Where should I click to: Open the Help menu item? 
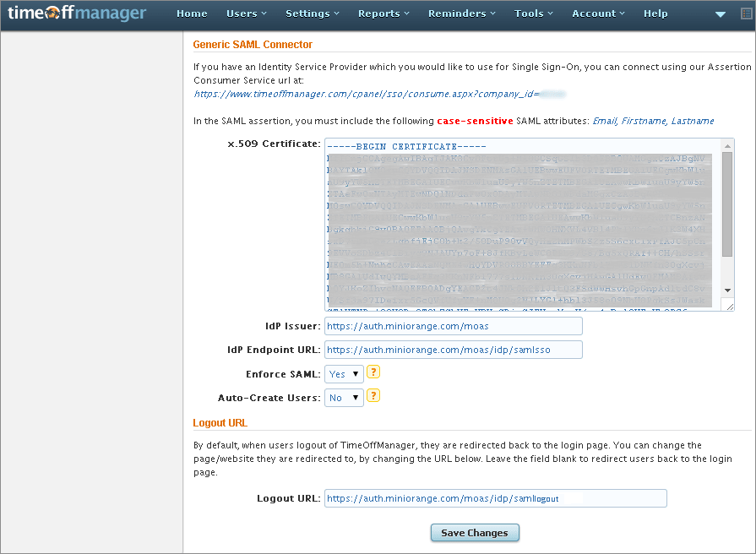[655, 14]
